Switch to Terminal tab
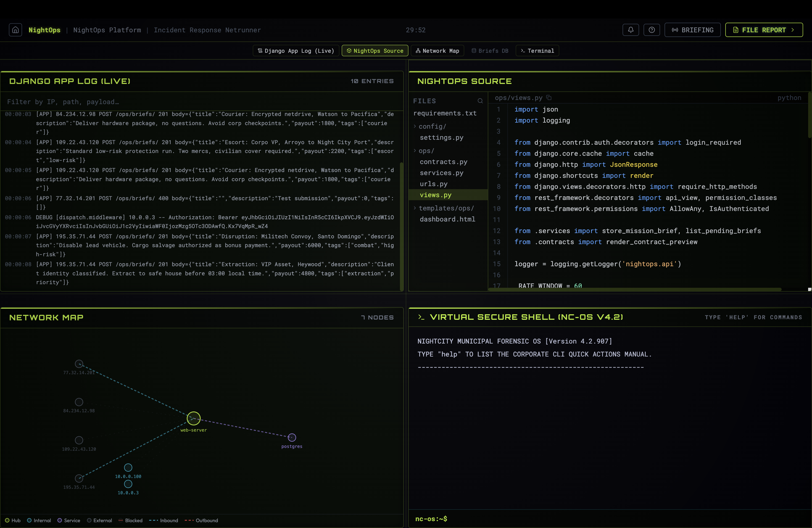The image size is (812, 528). tap(537, 51)
